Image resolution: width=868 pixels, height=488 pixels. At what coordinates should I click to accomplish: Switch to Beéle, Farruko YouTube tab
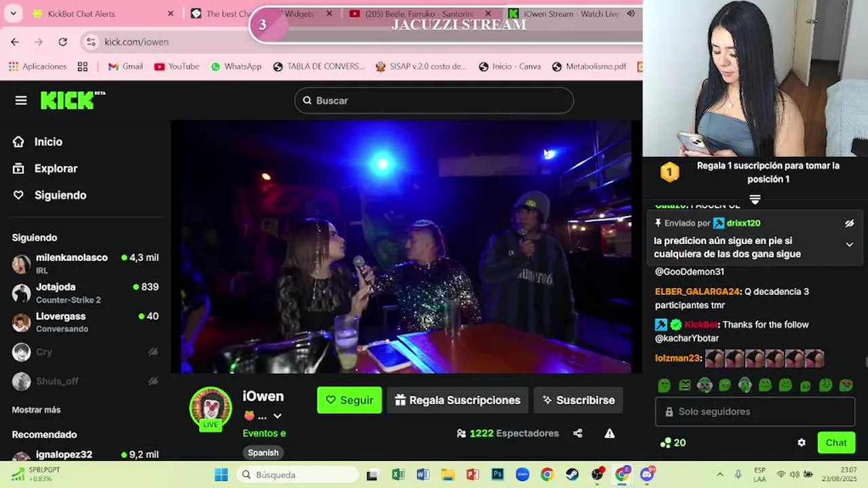pyautogui.click(x=418, y=14)
